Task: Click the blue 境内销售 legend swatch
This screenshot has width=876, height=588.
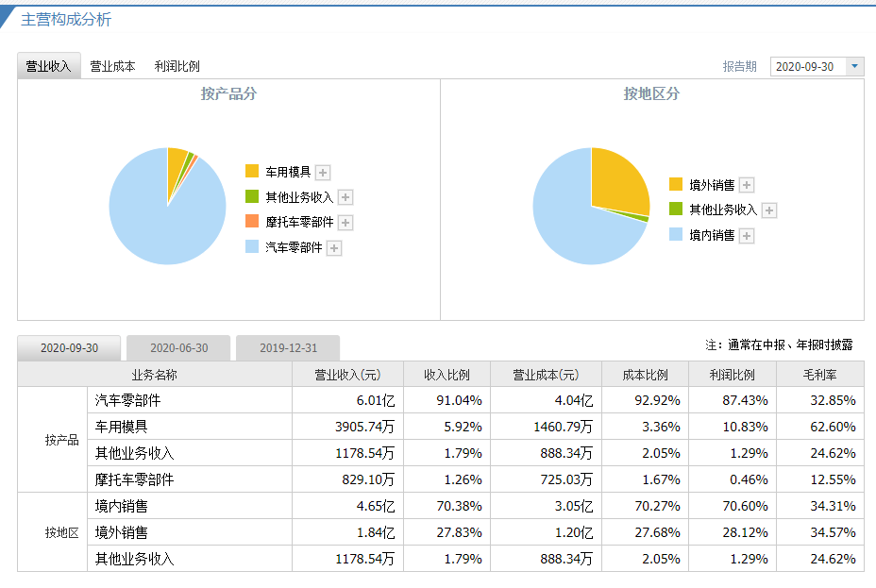Action: (676, 235)
